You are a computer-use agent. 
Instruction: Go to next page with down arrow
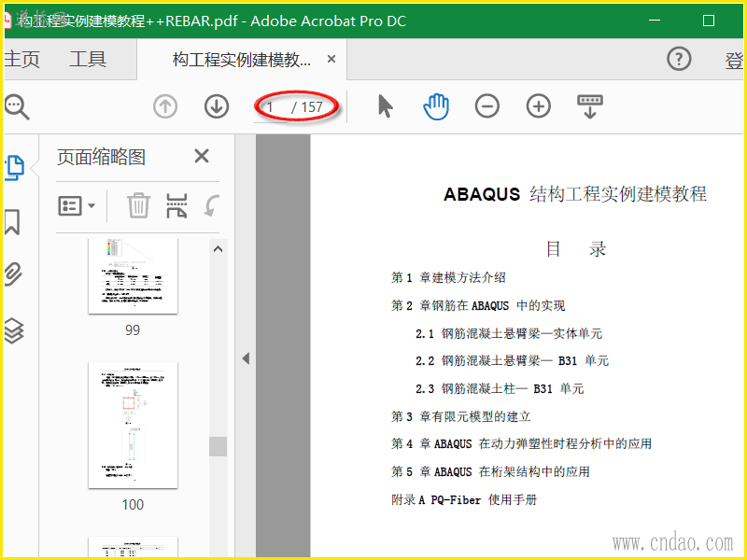coord(217,106)
